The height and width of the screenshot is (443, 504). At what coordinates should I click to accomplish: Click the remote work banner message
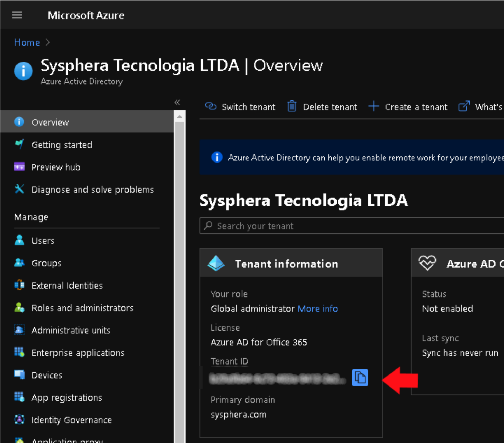point(365,158)
